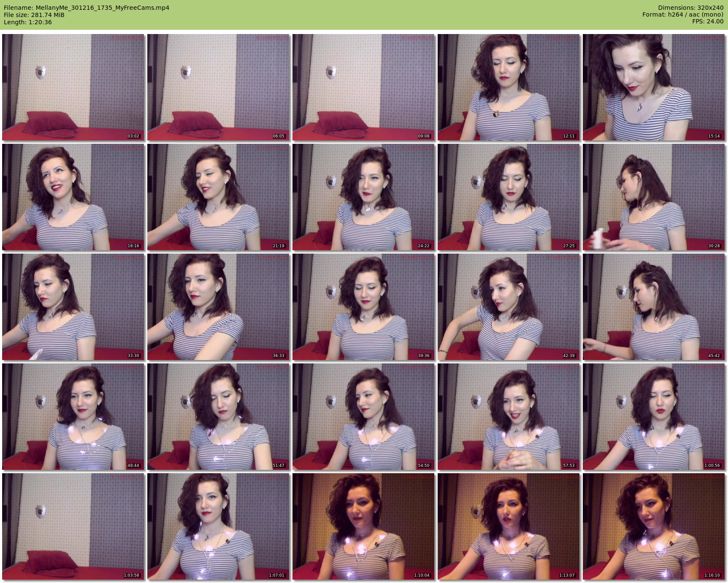Screen dimensions: 728x583
Task: Open the 36:33 thumbnail
Action: click(x=218, y=307)
